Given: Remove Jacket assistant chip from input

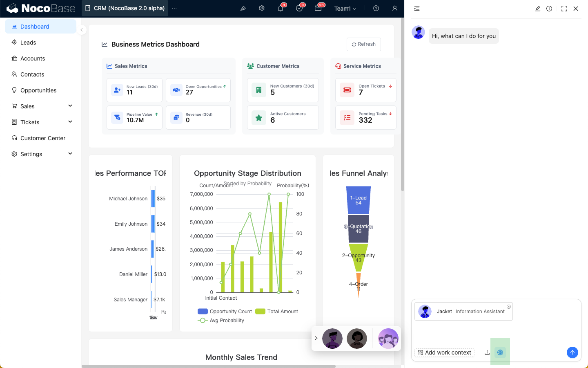Looking at the screenshot, I should [508, 307].
